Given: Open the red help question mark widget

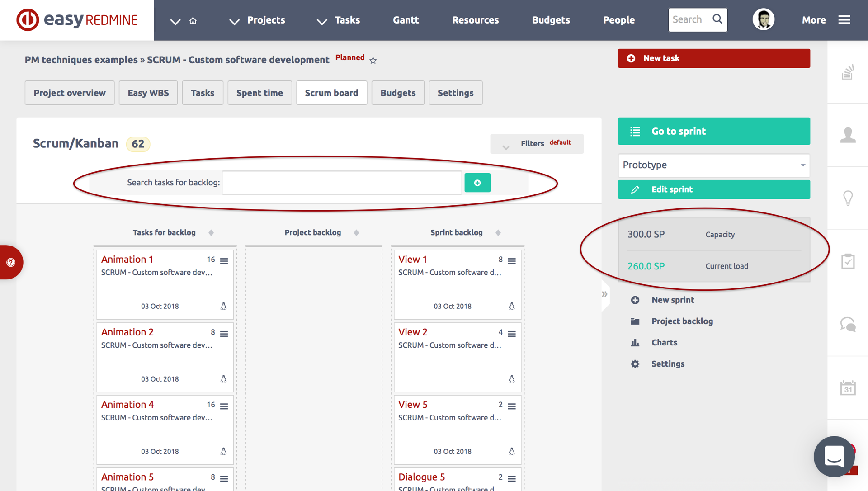Looking at the screenshot, I should (x=11, y=262).
